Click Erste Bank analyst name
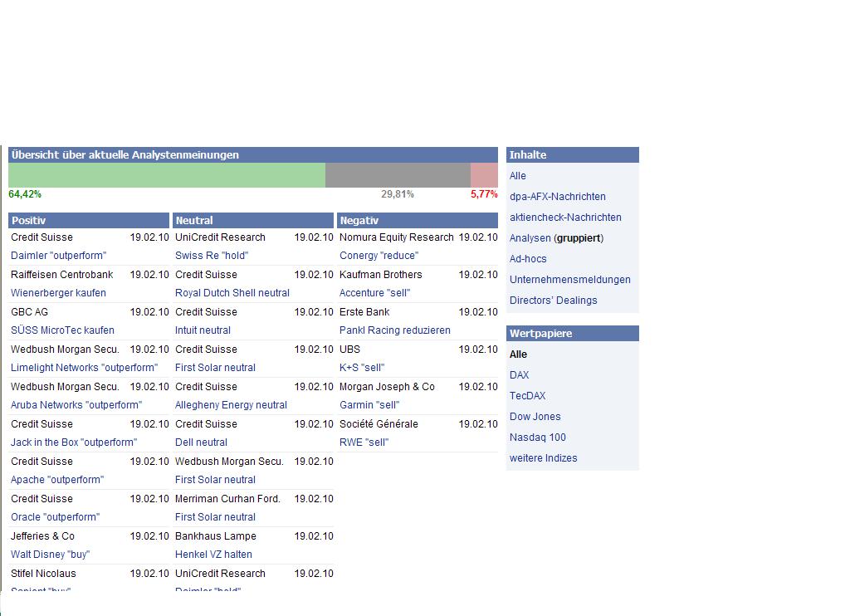The image size is (850, 616). coord(364,312)
